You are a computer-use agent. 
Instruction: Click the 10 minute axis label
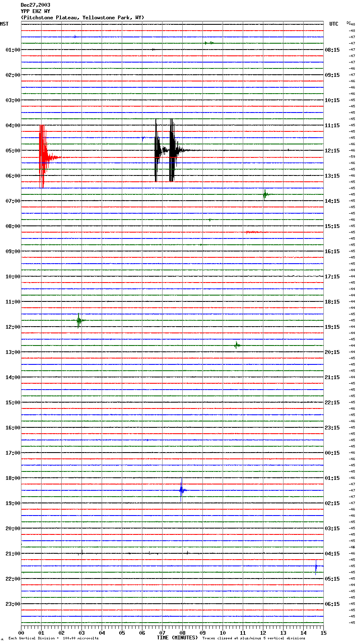[223, 633]
